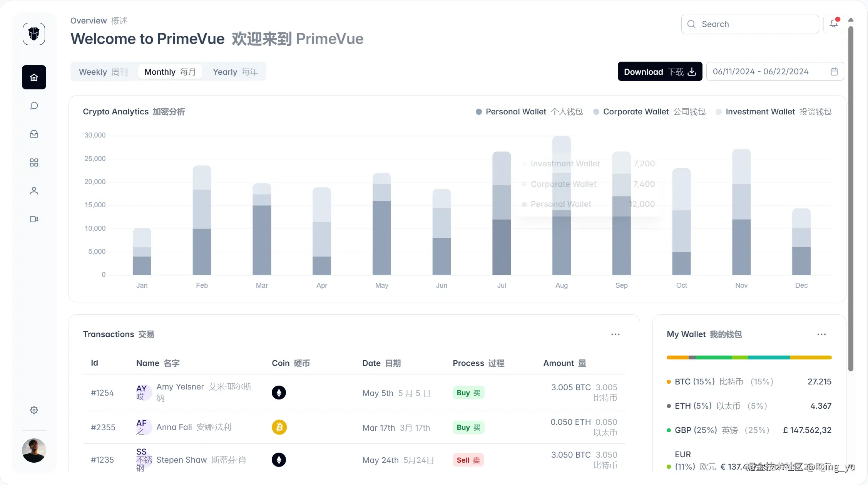Open the apps grid sidebar icon
868x485 pixels.
pyautogui.click(x=34, y=163)
